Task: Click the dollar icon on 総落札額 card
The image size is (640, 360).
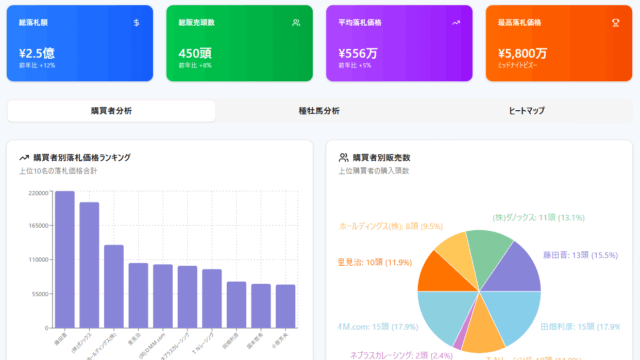Action: tap(136, 23)
